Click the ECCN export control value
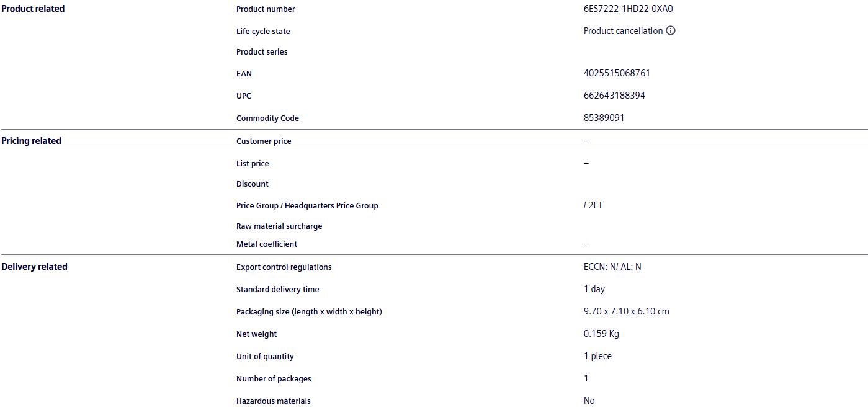The width and height of the screenshot is (868, 410). [612, 267]
